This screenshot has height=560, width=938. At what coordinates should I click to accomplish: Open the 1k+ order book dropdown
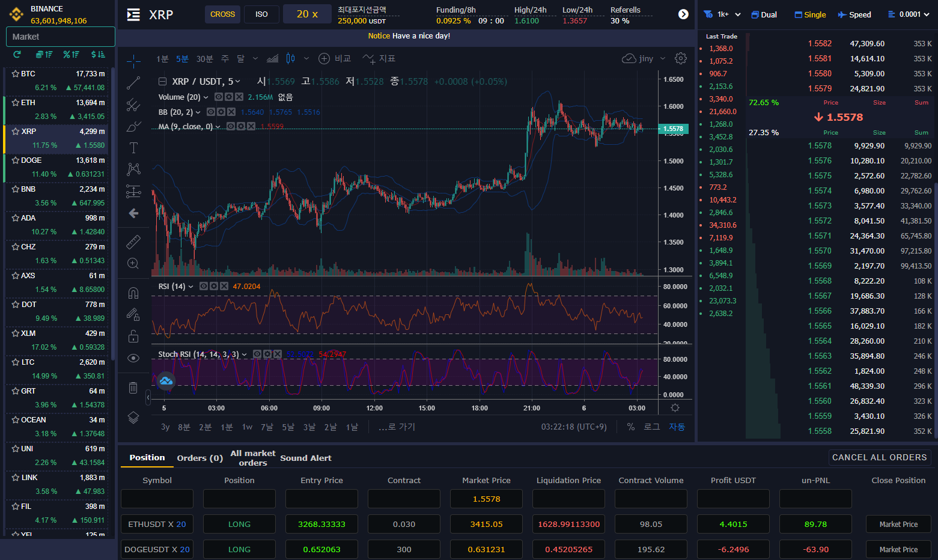[x=722, y=14]
